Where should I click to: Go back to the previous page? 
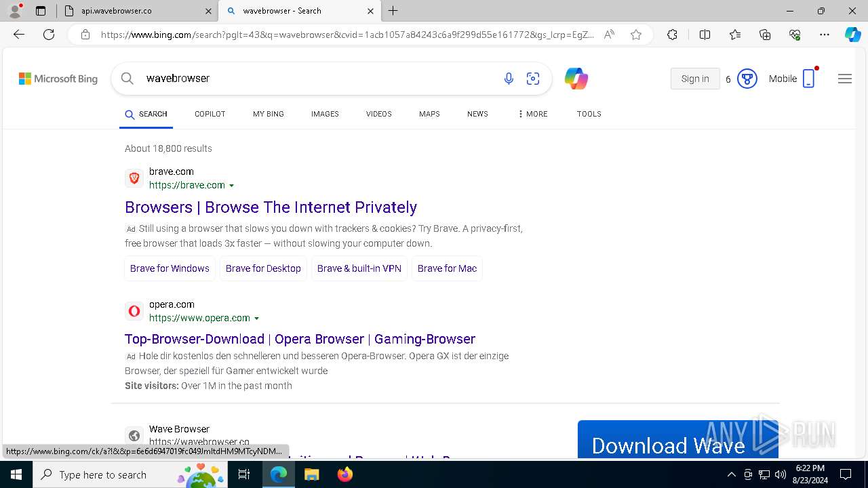[19, 35]
